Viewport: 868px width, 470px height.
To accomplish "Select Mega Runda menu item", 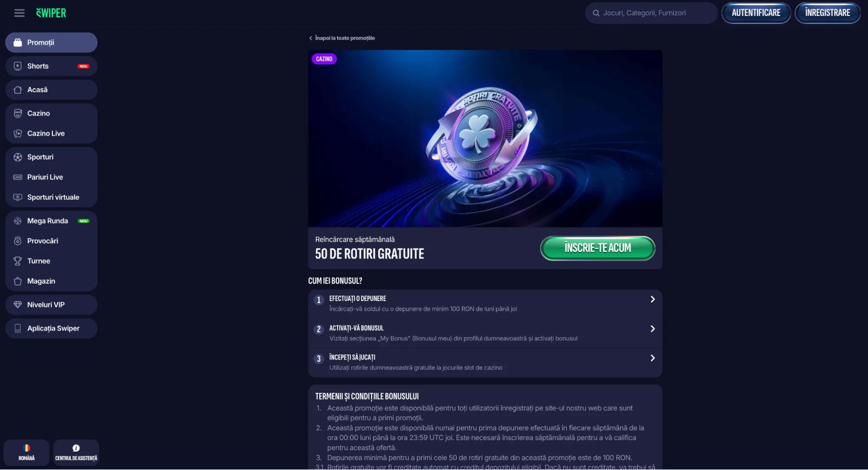I will tap(51, 221).
